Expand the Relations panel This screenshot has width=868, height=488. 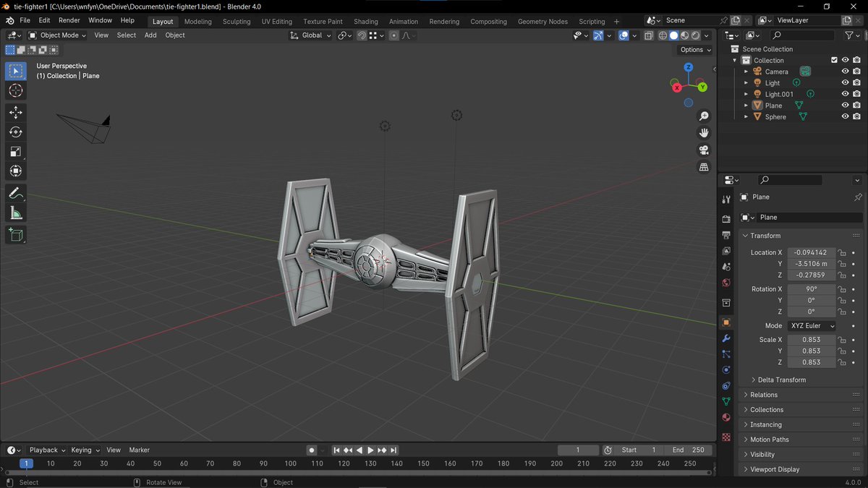[764, 395]
